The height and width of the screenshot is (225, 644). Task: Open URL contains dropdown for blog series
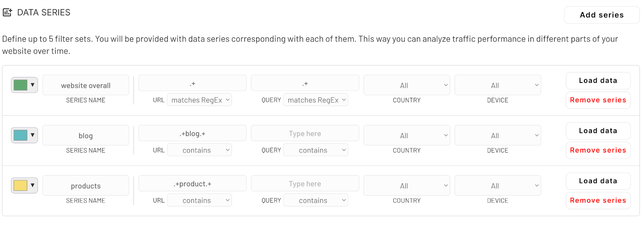[199, 150]
